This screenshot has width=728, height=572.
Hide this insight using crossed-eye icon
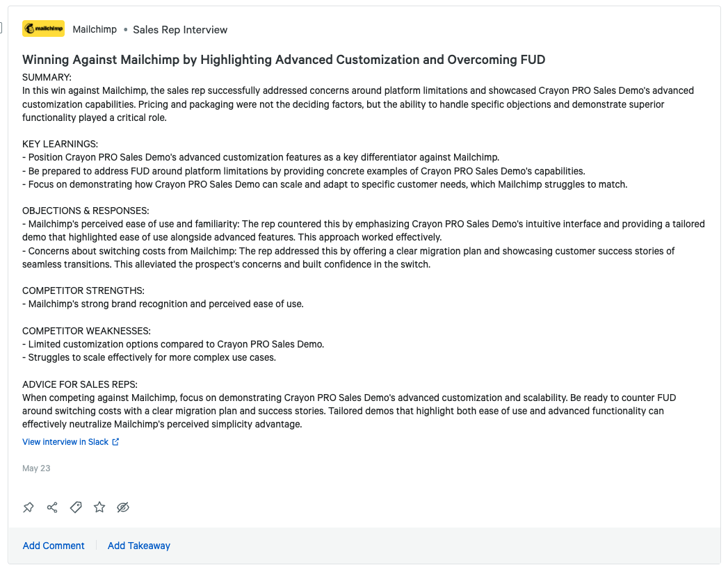pos(123,507)
